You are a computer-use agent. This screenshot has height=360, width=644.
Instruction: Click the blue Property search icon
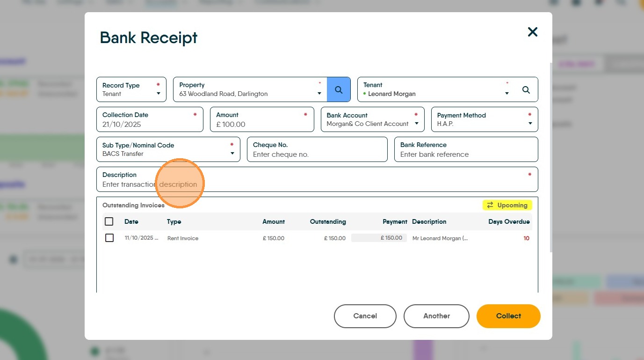click(339, 89)
